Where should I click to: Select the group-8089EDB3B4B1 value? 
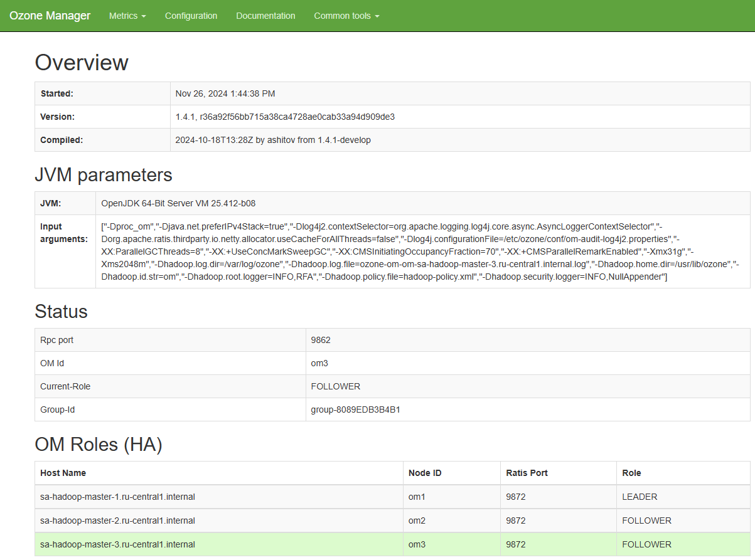356,409
